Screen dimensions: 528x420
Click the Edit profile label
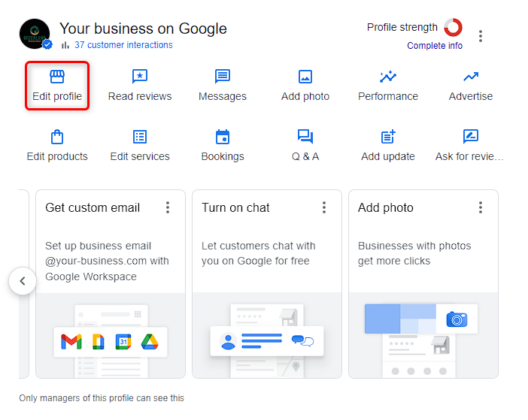[57, 96]
